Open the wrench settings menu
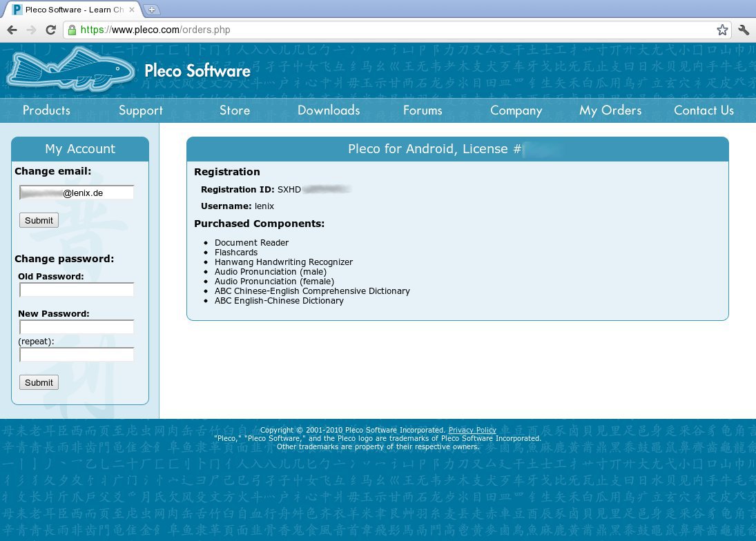The width and height of the screenshot is (756, 541). click(x=744, y=30)
